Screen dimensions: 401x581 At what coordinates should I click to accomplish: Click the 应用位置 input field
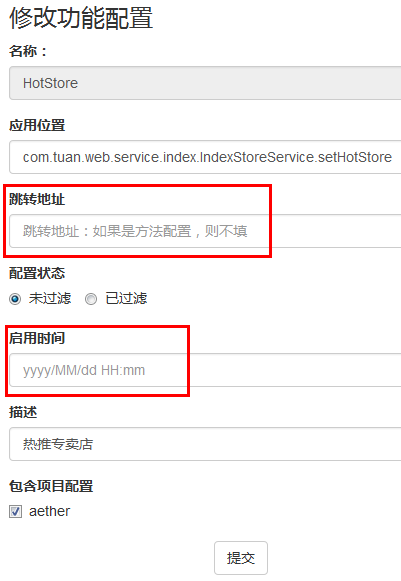[x=205, y=157]
